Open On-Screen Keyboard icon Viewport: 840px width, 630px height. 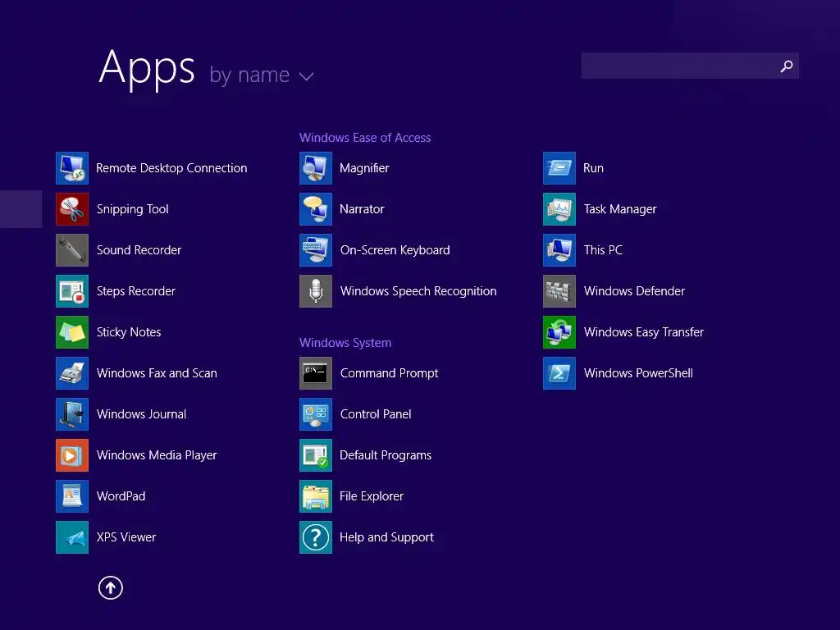point(316,250)
